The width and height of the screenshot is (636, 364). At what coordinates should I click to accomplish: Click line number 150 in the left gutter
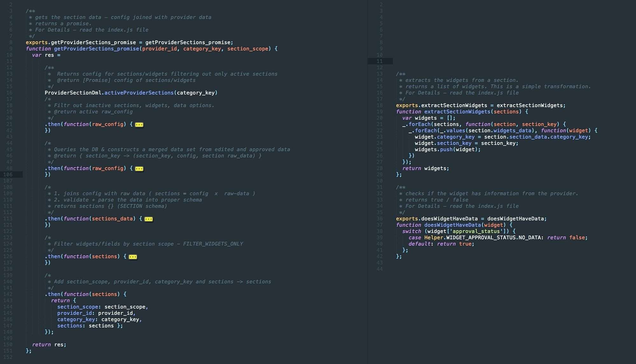coord(8,345)
